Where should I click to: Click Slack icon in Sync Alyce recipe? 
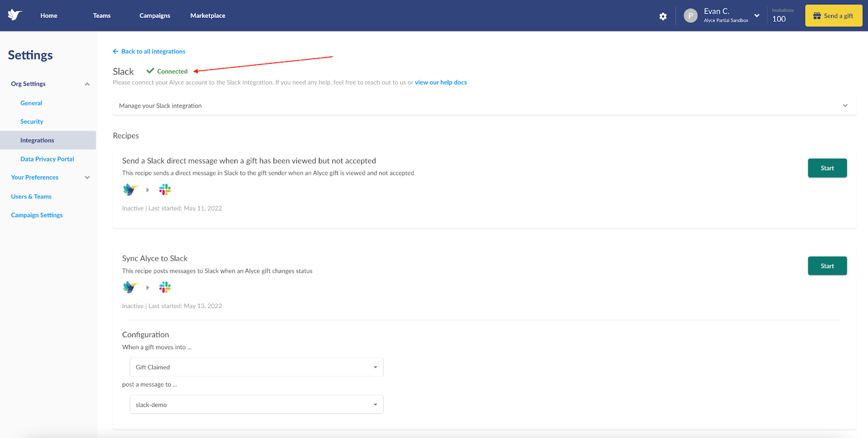click(x=165, y=287)
